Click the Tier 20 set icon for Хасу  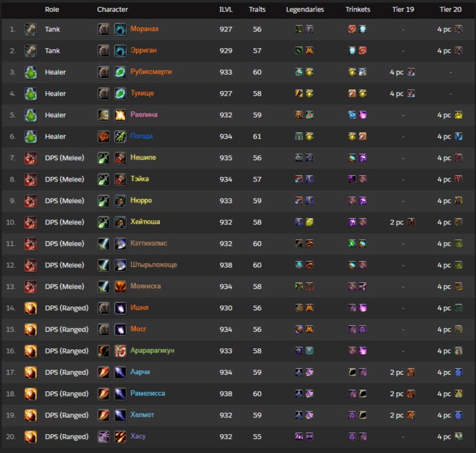pyautogui.click(x=458, y=437)
